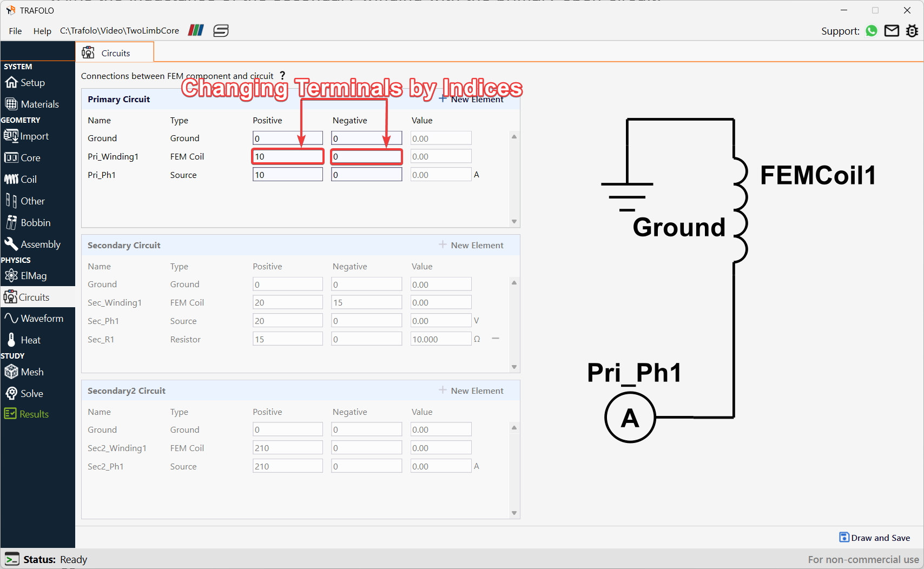Click Sec_R1 Value field showing 10.000
Screen dimensions: 924x569
coord(441,339)
